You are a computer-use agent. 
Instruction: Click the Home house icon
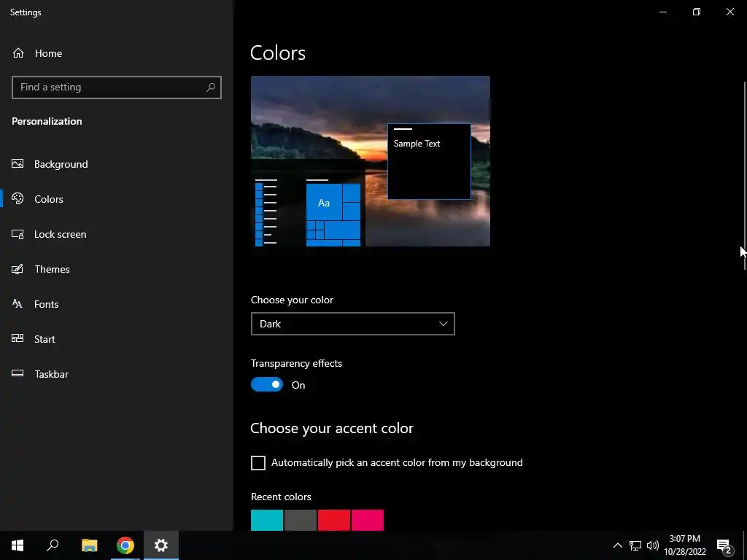(x=18, y=52)
